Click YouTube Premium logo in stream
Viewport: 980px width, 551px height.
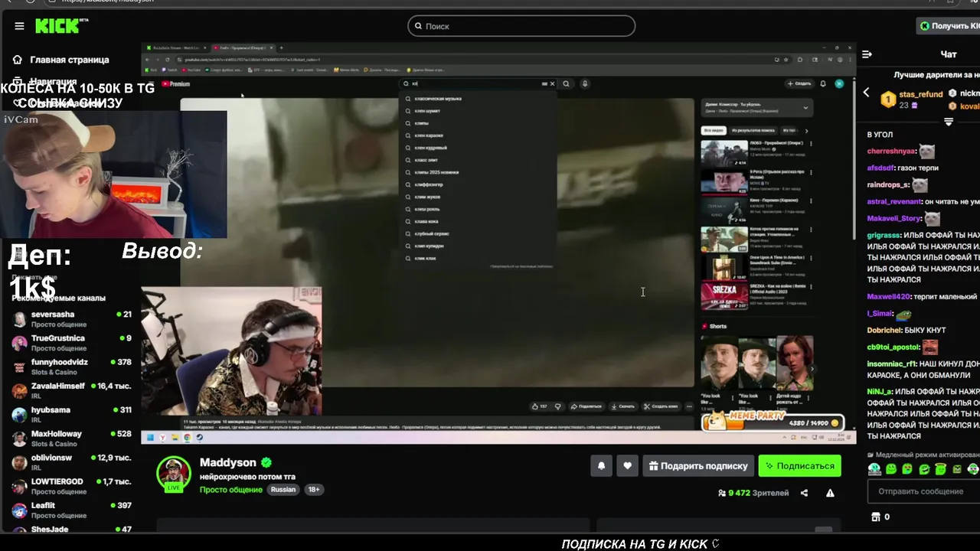coord(176,83)
